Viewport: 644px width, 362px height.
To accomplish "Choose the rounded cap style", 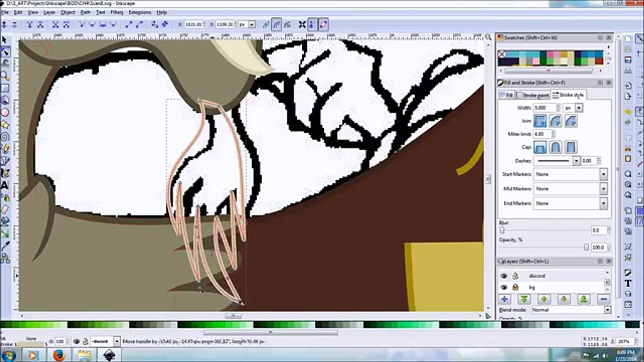I will pos(555,147).
